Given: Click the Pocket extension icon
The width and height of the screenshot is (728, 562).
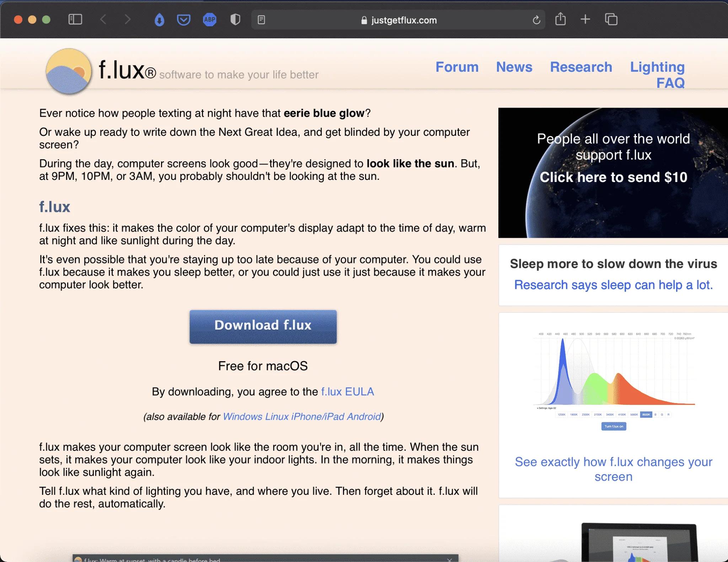Looking at the screenshot, I should (183, 20).
